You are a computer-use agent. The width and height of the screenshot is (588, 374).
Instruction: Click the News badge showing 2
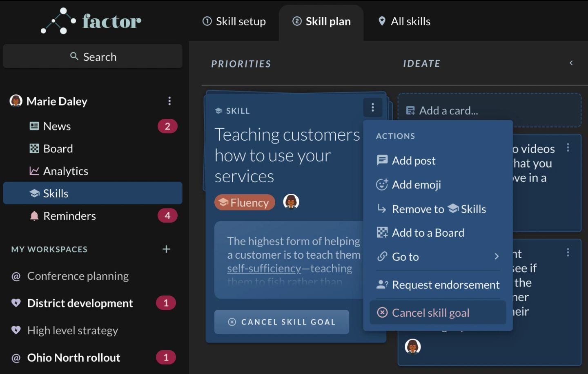[167, 126]
